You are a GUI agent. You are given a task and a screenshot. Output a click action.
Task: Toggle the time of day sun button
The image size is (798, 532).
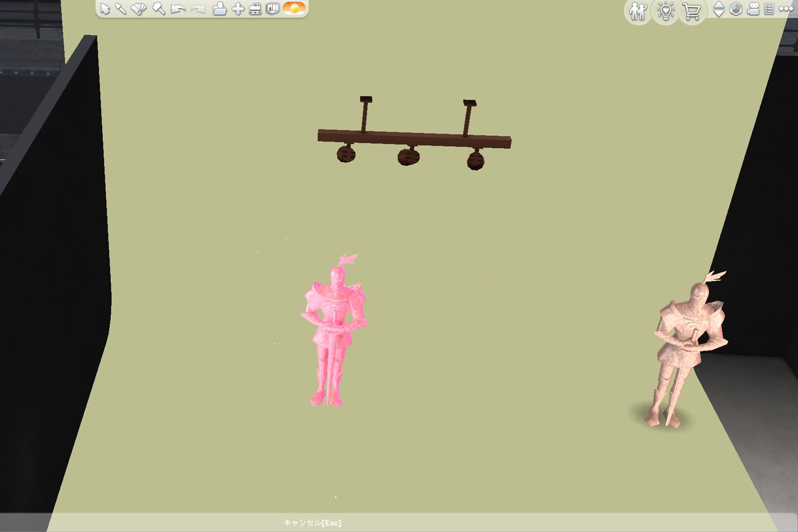pyautogui.click(x=294, y=8)
